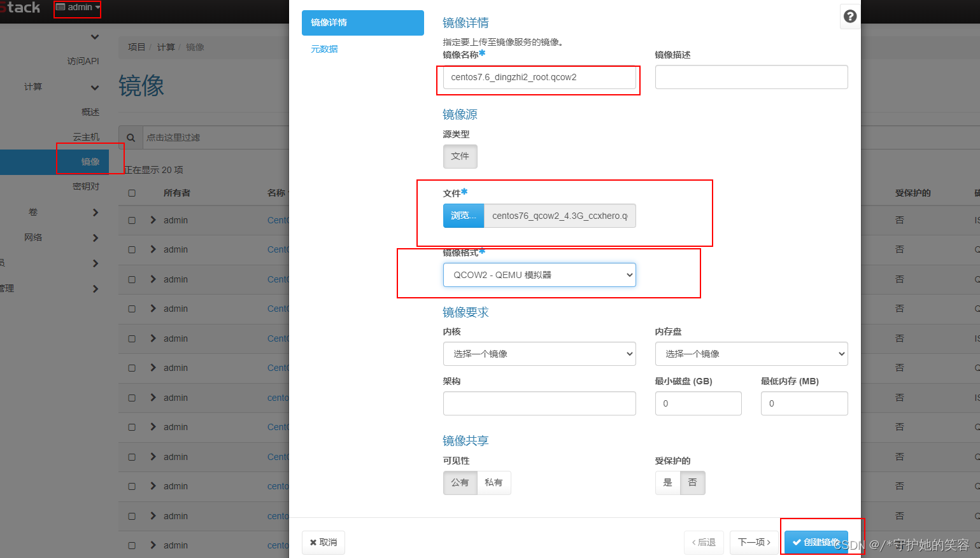The image size is (980, 558).
Task: Select the 镜像详情 tab
Action: (363, 23)
